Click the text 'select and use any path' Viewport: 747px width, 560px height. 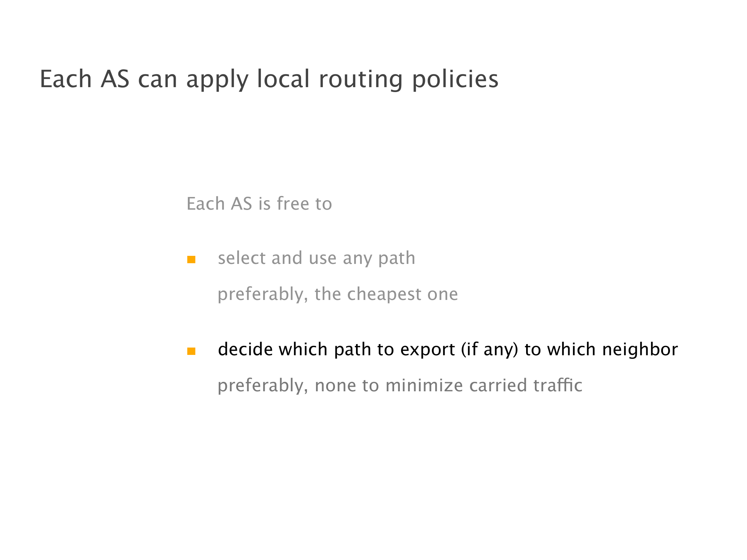pos(316,258)
